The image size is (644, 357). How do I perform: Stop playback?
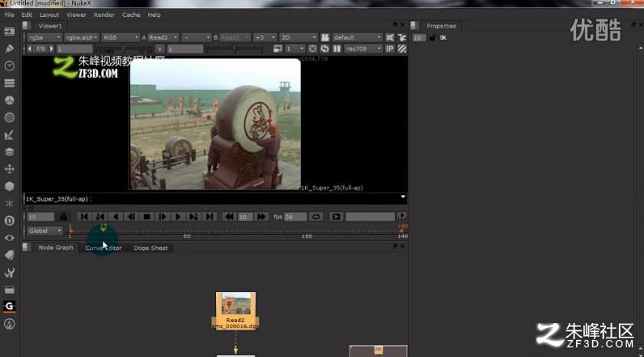pos(146,216)
